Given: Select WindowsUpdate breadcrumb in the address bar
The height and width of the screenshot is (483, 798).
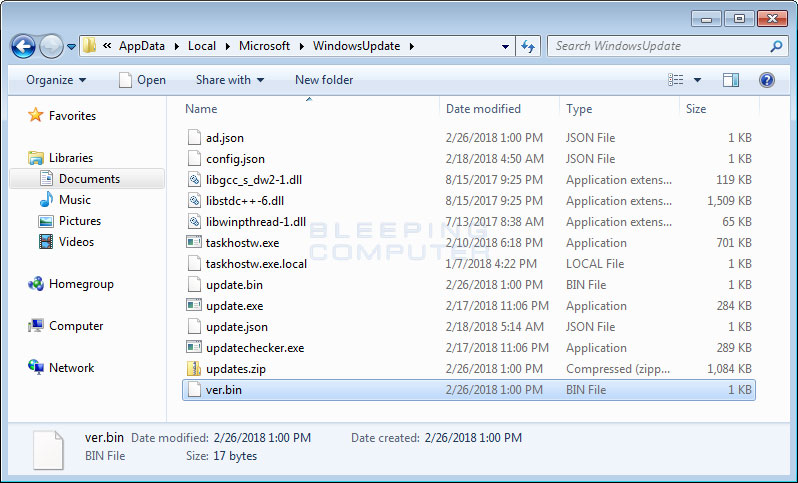Looking at the screenshot, I should (356, 46).
